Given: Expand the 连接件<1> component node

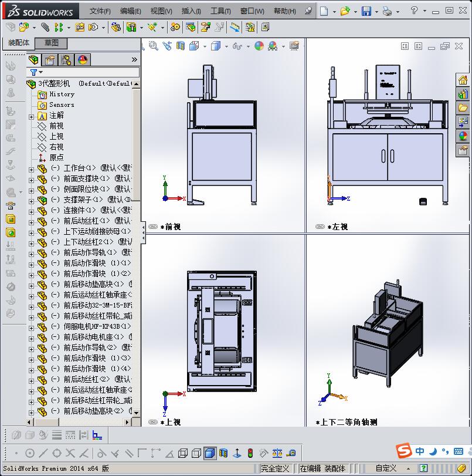Looking at the screenshot, I should point(31,212).
